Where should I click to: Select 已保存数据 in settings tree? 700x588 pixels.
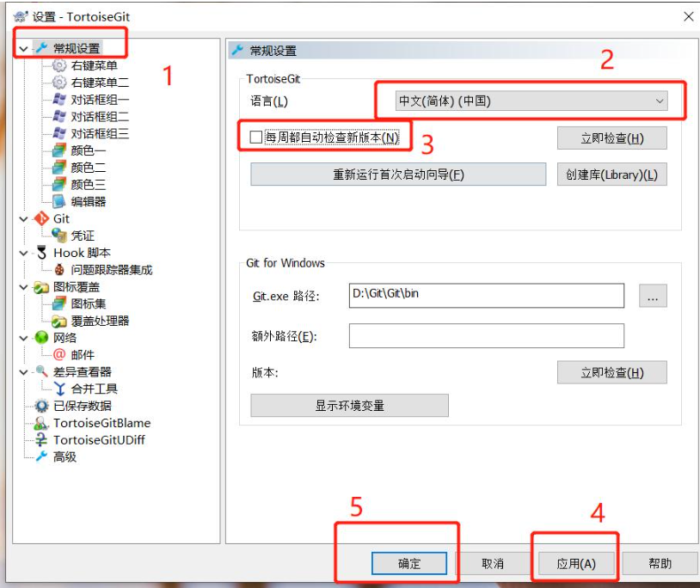(x=83, y=406)
